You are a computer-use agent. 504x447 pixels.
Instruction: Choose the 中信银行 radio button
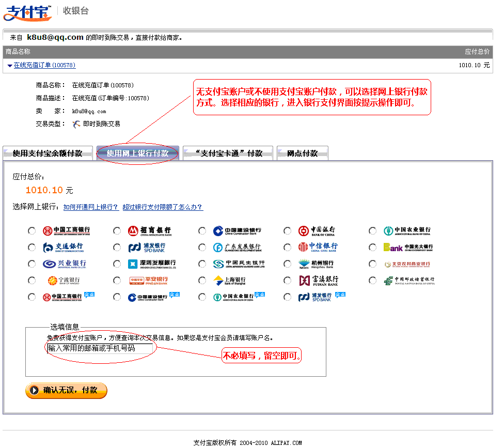click(x=287, y=248)
